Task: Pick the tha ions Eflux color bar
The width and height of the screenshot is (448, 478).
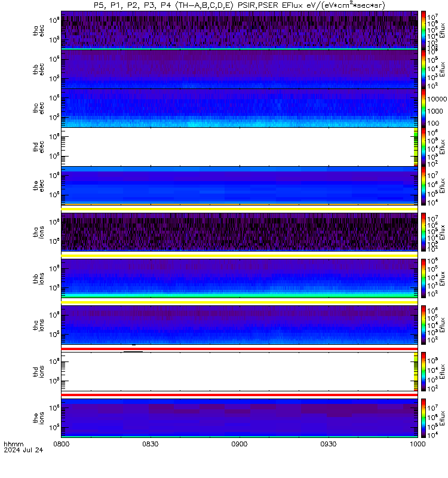Action: pyautogui.click(x=424, y=232)
